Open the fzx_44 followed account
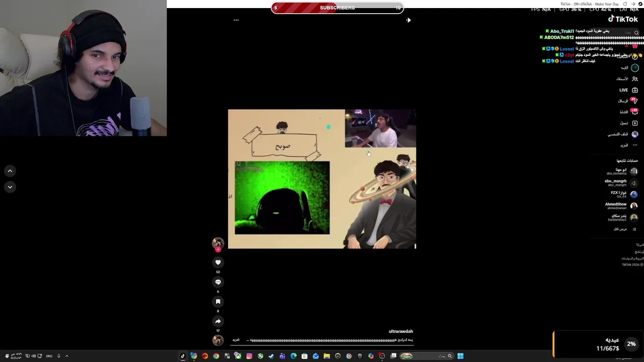The image size is (644, 362). (x=624, y=194)
